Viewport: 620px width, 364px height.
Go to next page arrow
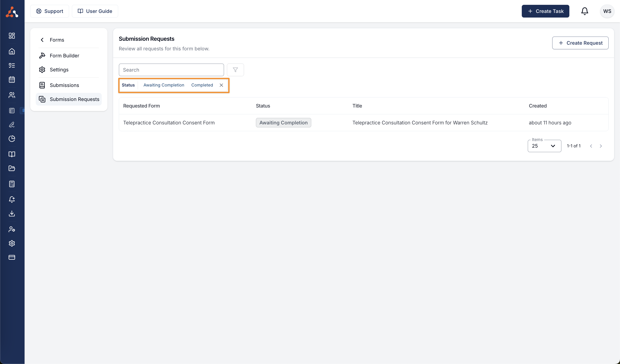600,146
